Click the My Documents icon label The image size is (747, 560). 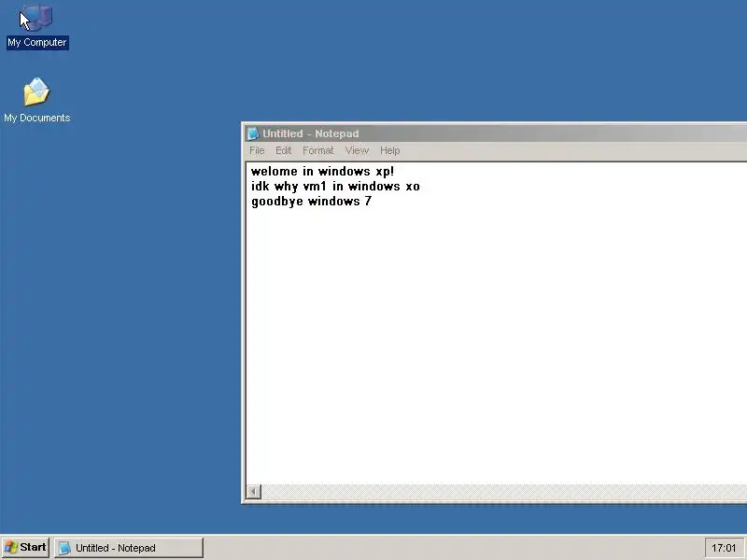coord(37,118)
